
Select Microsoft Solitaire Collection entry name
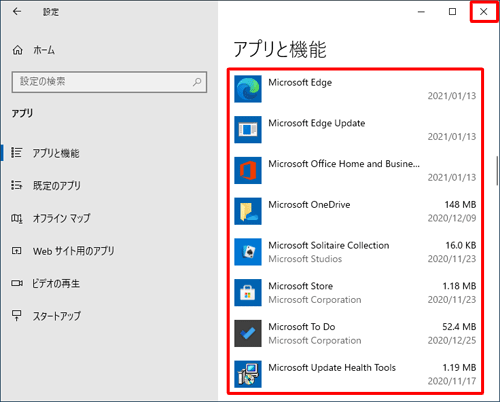(x=329, y=245)
